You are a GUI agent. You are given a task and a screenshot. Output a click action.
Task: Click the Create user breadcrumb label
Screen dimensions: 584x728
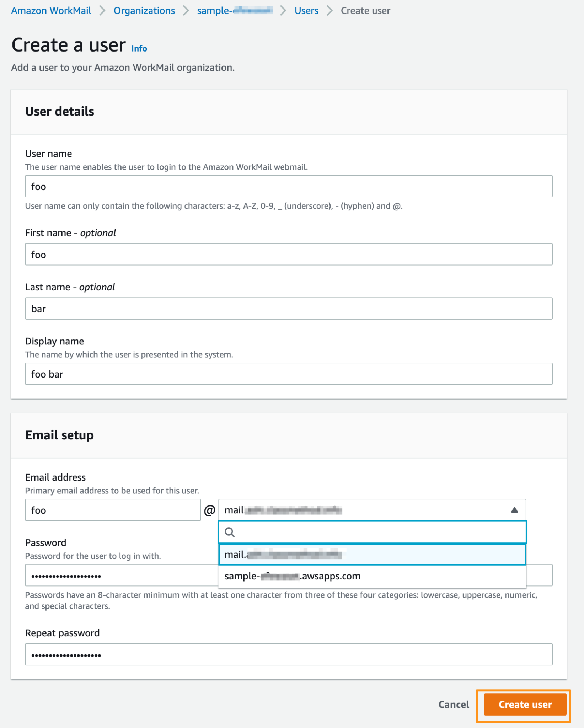point(365,11)
